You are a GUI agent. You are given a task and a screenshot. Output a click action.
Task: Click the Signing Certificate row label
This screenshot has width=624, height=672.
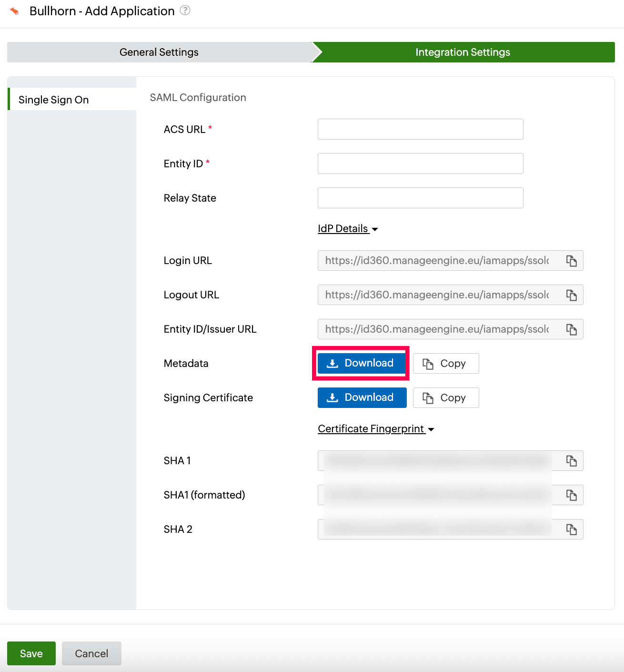208,397
